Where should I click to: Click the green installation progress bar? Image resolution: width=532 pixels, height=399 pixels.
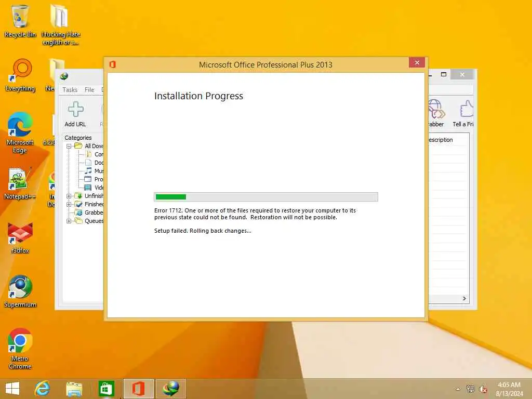click(265, 197)
